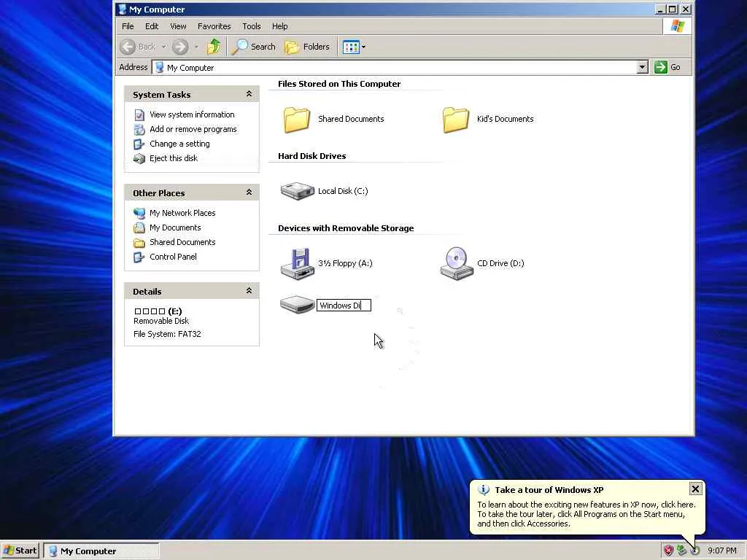
Task: Click the My Documents sidebar icon
Action: tap(139, 227)
